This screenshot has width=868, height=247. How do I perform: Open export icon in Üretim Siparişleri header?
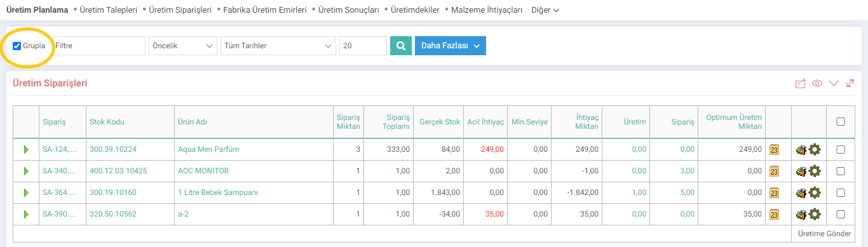pos(801,83)
